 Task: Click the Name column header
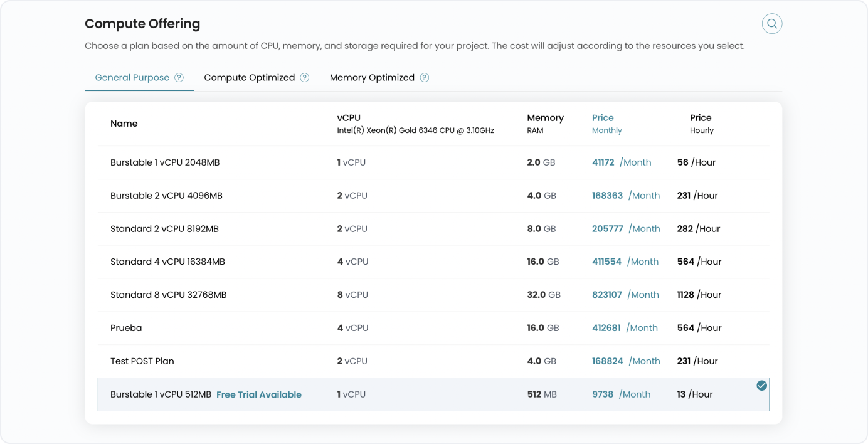(x=124, y=124)
